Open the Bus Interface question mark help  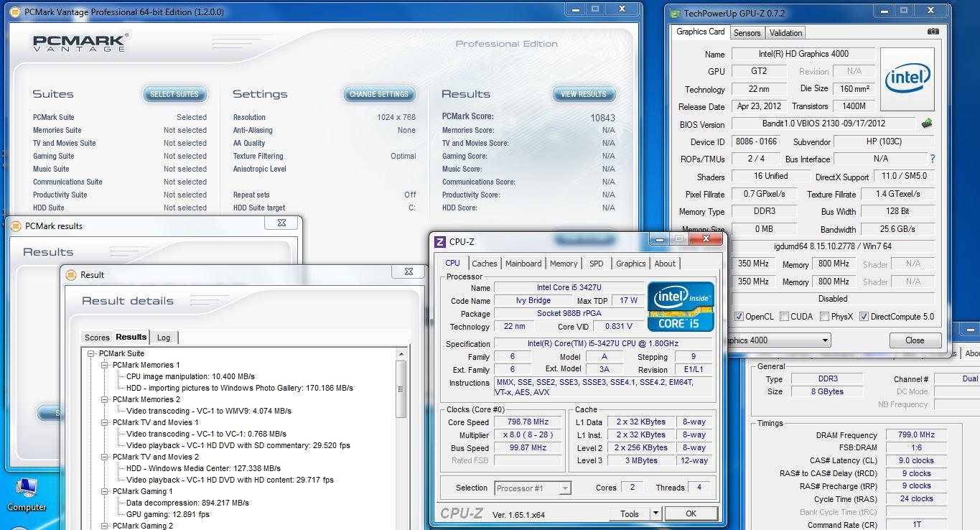coord(933,159)
